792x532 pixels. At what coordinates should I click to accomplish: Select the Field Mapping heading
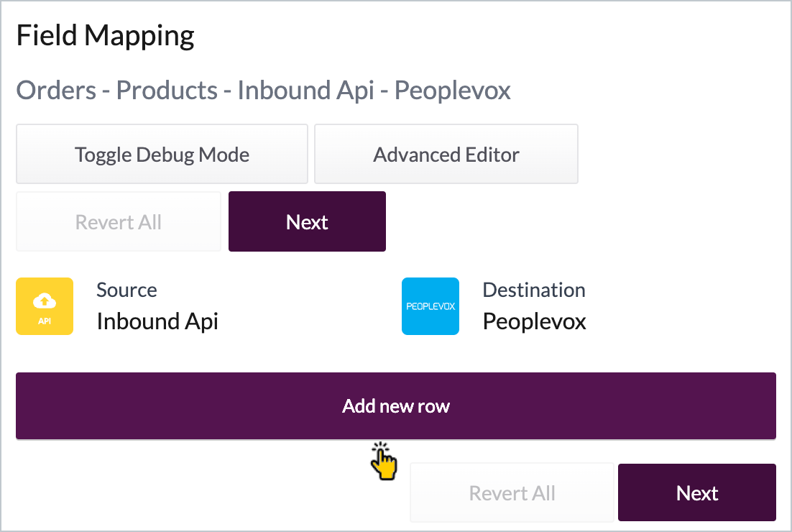point(105,36)
